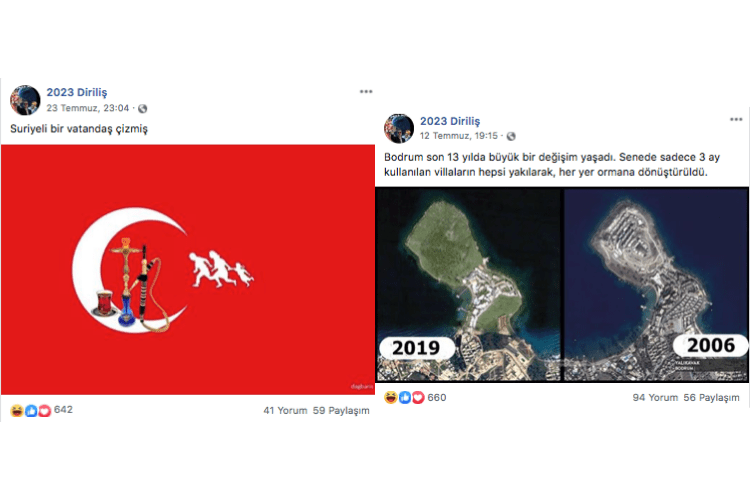750x500 pixels.
Task: Open the 2023 Diriliş page name on right post
Action: 450,121
